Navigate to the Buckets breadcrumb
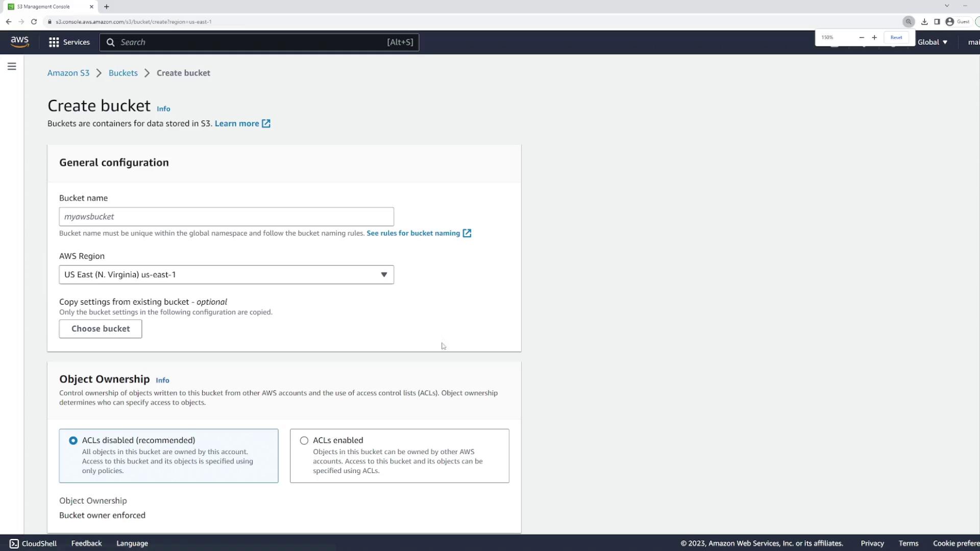 click(123, 73)
